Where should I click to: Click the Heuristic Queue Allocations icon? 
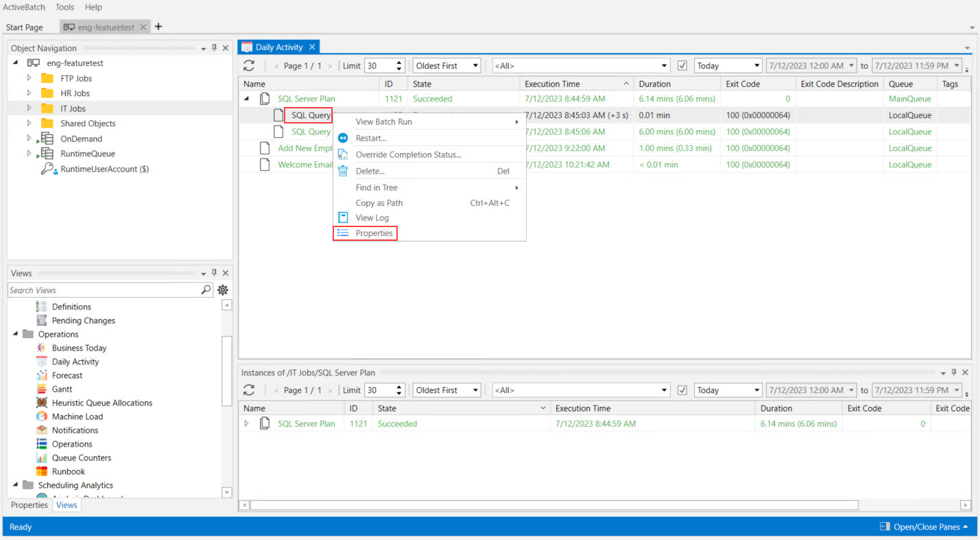tap(42, 403)
